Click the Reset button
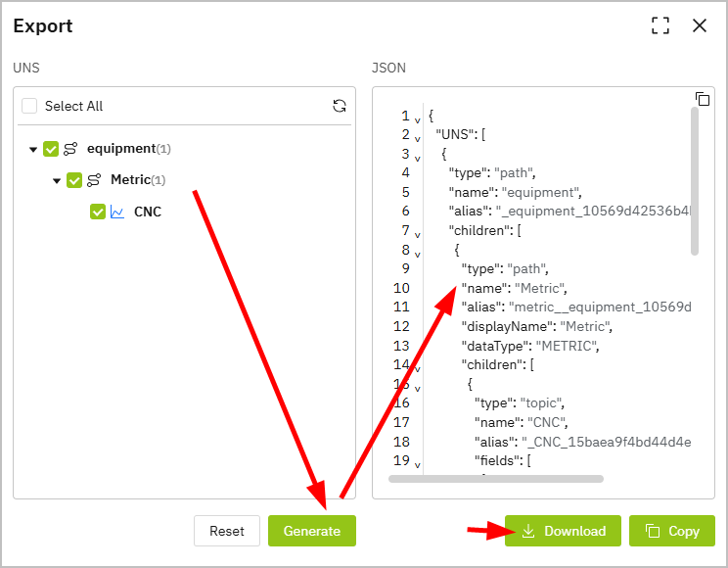Screen dimensions: 728x568 (227, 531)
